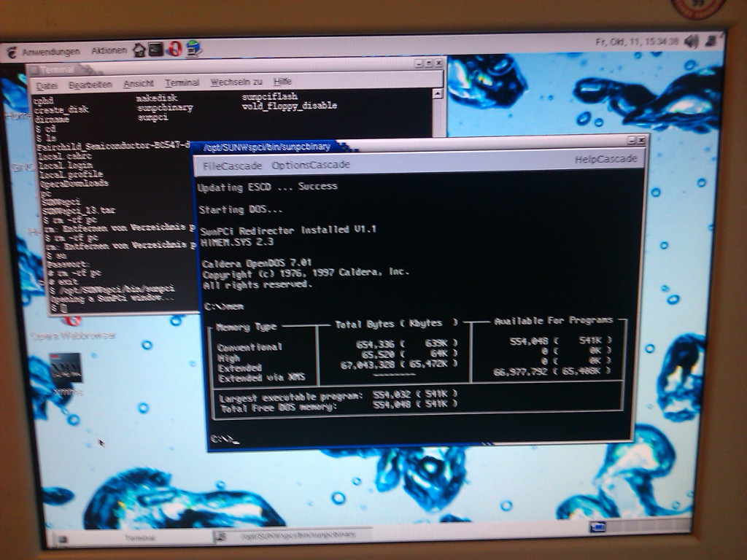Click the globe and computer panel launcher

tap(193, 48)
